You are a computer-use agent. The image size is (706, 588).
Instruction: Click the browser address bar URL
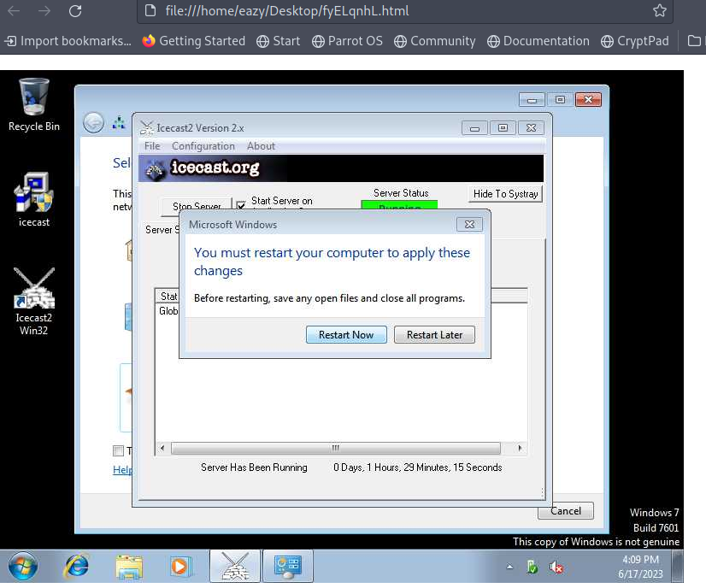[287, 11]
